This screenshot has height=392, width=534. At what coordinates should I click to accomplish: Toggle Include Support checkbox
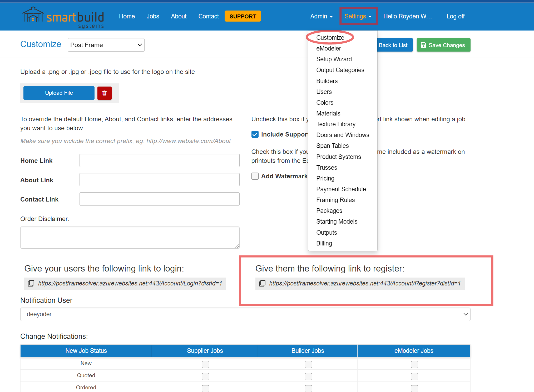coord(255,134)
